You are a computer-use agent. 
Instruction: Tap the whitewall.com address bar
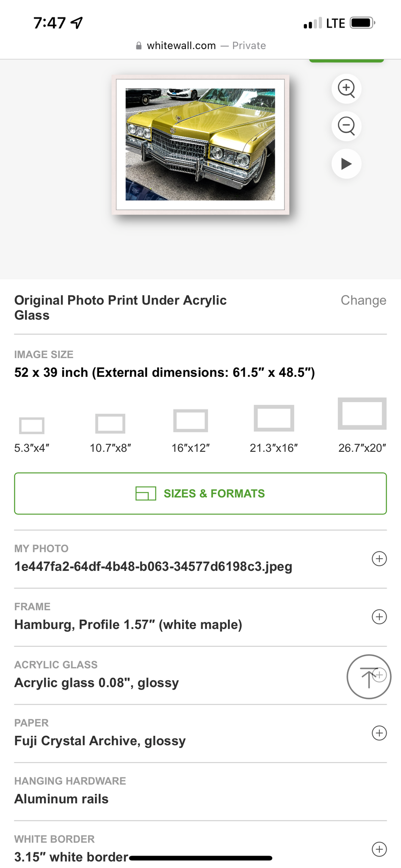click(x=201, y=46)
